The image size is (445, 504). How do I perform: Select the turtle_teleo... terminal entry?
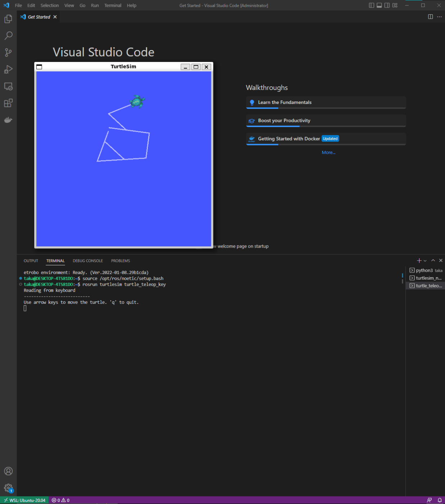[x=426, y=285]
